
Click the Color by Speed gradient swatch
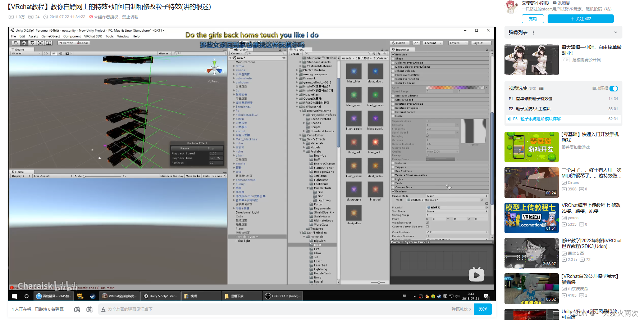click(x=455, y=87)
